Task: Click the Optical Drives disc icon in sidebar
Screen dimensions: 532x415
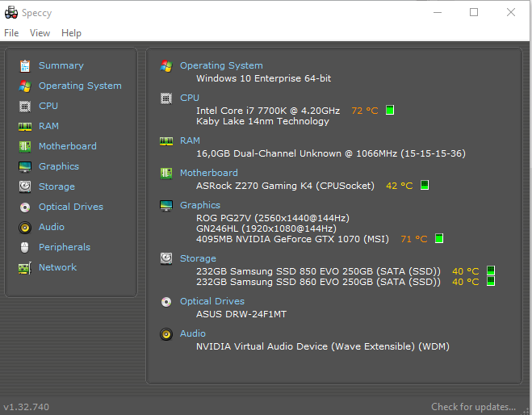Action: pyautogui.click(x=25, y=207)
